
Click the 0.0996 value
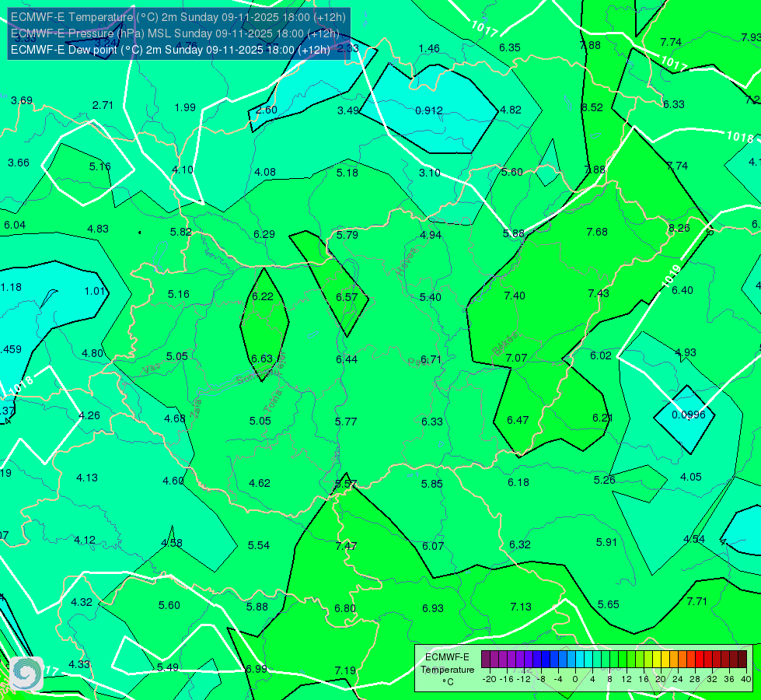689,415
